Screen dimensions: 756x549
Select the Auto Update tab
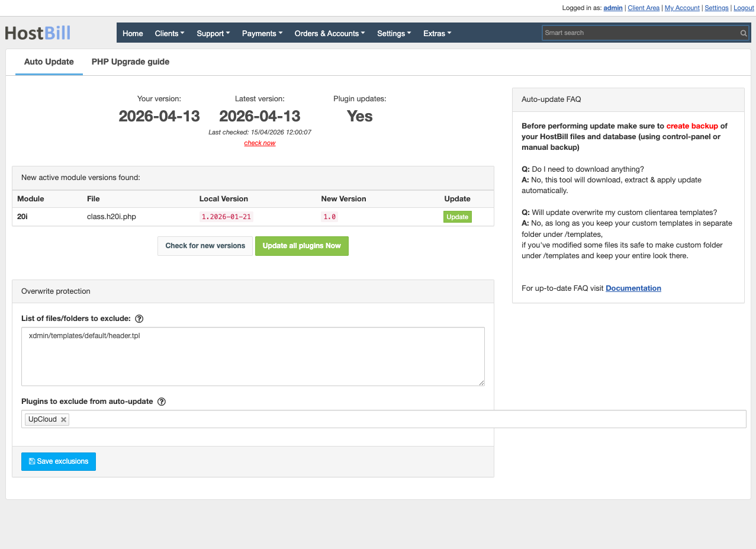pos(49,62)
